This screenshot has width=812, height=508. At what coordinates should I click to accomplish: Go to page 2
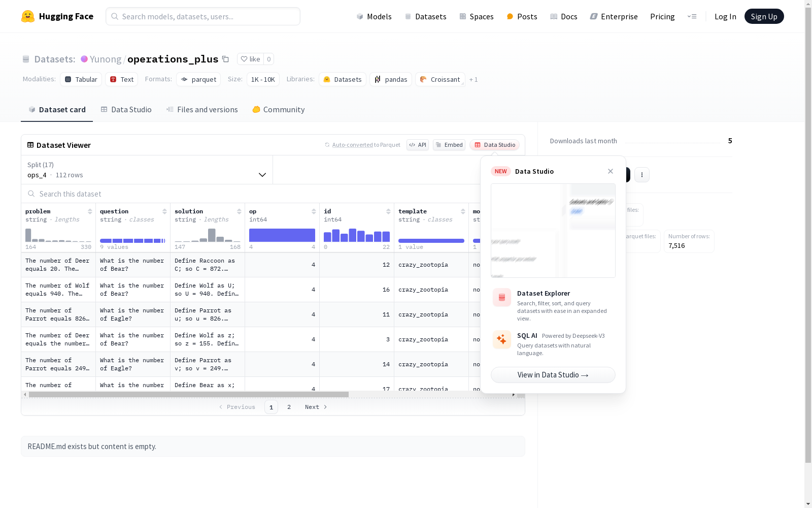289,407
